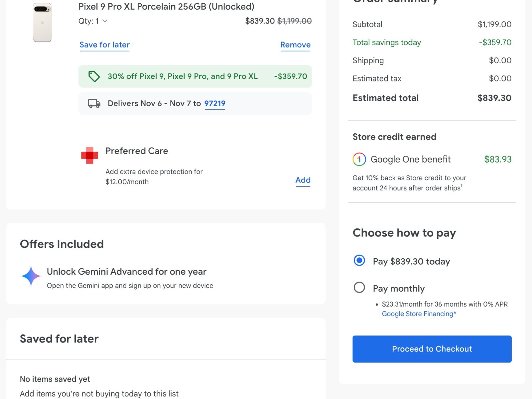Click the Unlock Gemini Advanced offer title
Screen dimensions: 532x399
click(x=126, y=272)
